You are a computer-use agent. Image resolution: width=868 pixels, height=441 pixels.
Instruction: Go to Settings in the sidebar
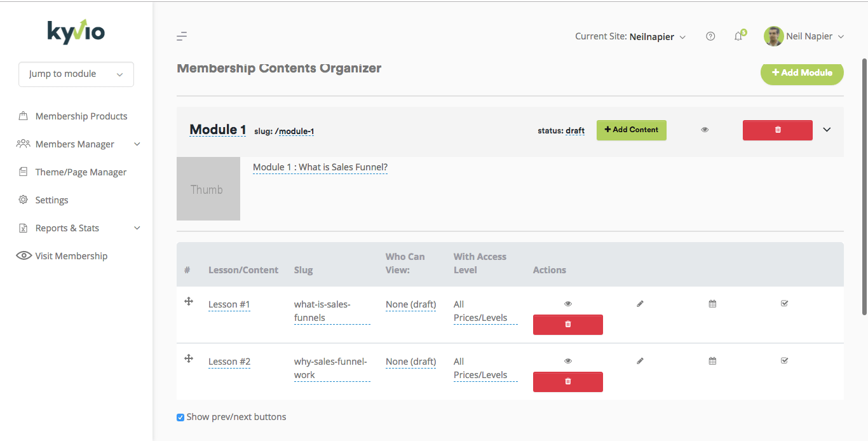click(51, 200)
